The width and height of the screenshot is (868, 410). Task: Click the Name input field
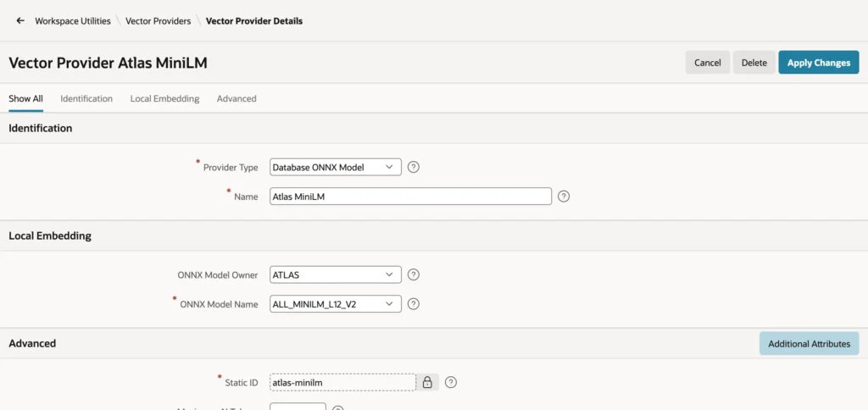[x=411, y=197]
